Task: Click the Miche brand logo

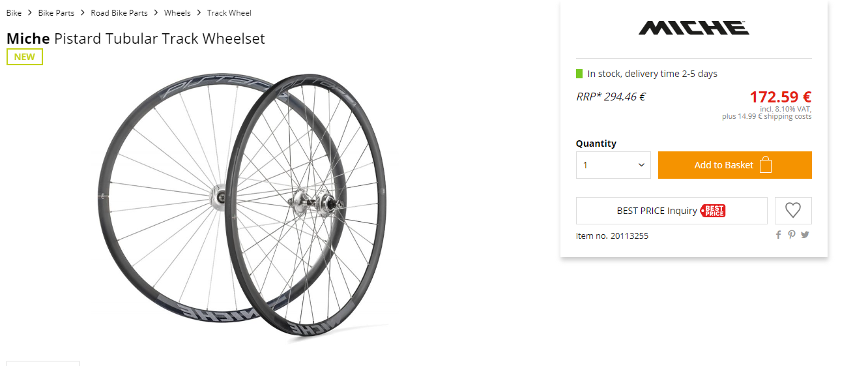Action: click(x=693, y=28)
